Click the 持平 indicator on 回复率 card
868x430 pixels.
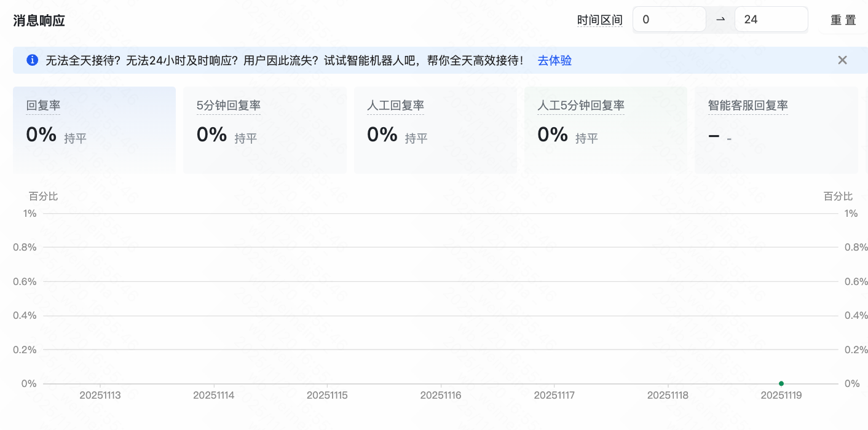tap(75, 138)
